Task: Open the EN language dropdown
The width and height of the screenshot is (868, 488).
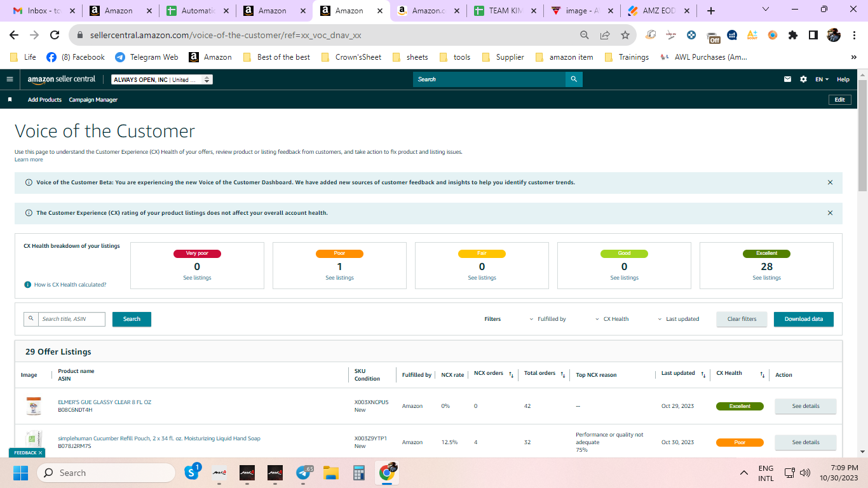Action: pyautogui.click(x=822, y=79)
